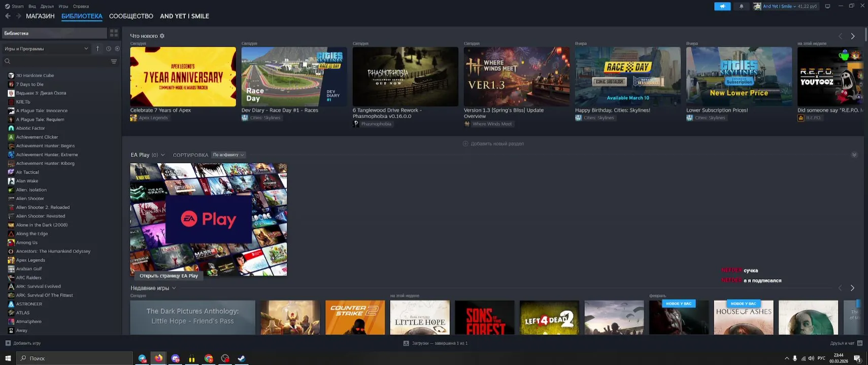Open friends and chat icon at bottom right
The width and height of the screenshot is (868, 365).
pos(859,343)
